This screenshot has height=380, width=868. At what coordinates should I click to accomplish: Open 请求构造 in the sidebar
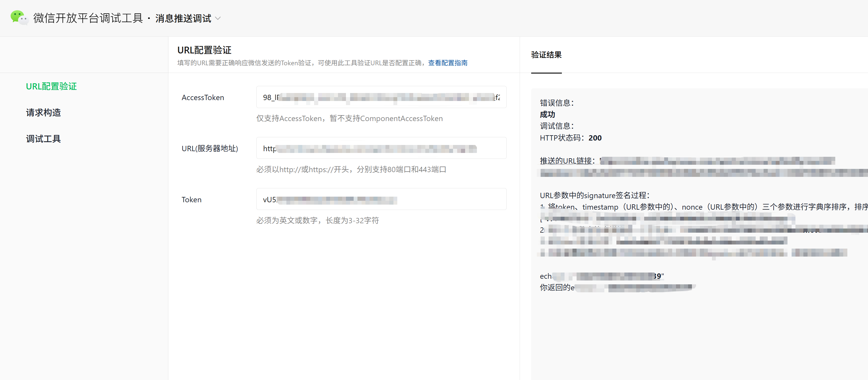click(43, 112)
